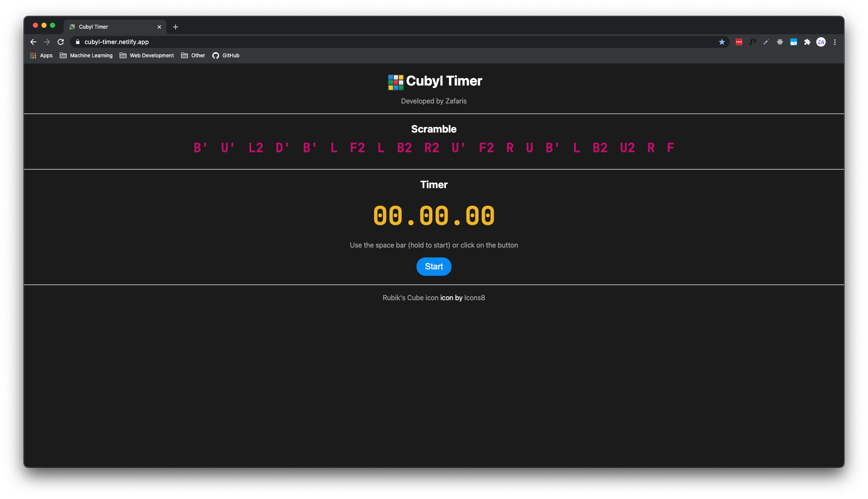Screen dimensions: 868x499
Task: Follow the Icons8 footer link
Action: [x=474, y=298]
